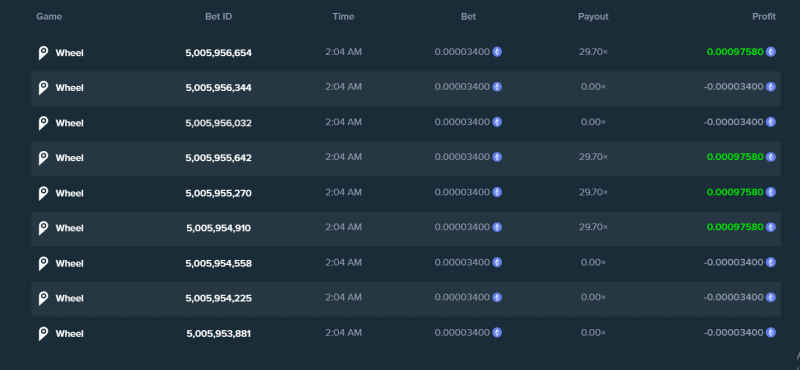The width and height of the screenshot is (800, 370).
Task: Open bet ID 5,005,953,881
Action: click(x=218, y=333)
